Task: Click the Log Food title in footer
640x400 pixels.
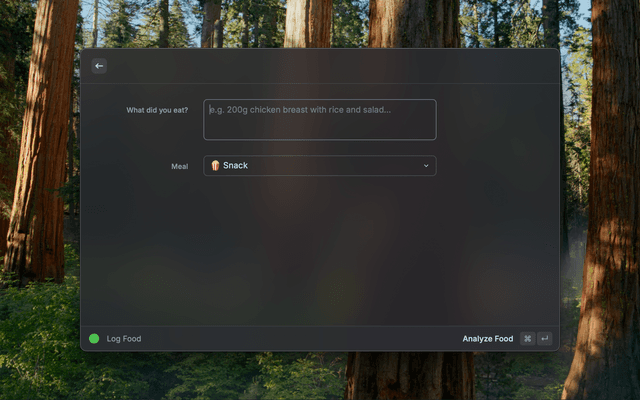Action: pyautogui.click(x=124, y=339)
